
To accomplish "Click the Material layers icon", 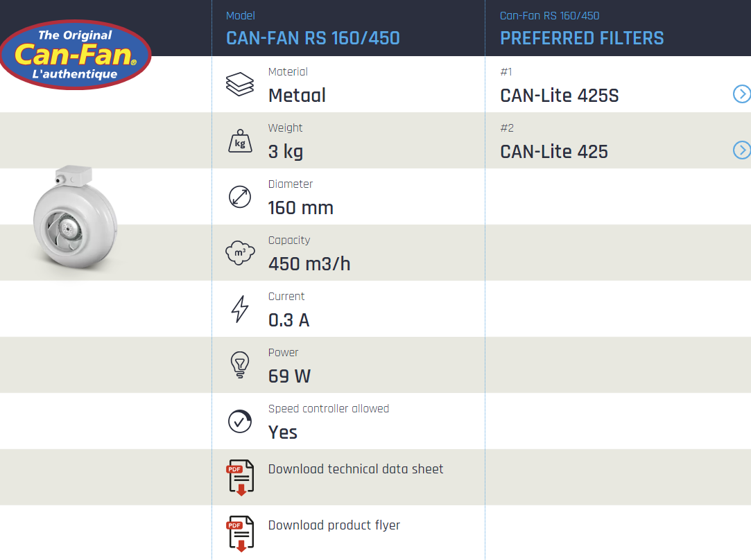I will [x=240, y=85].
